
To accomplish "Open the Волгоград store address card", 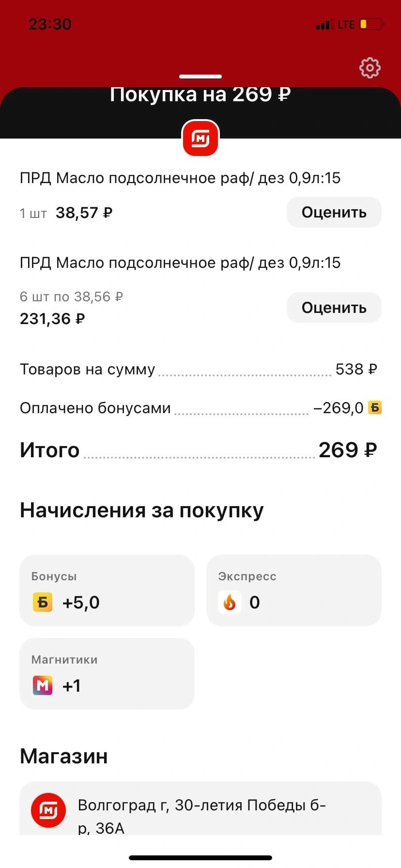I will click(x=200, y=808).
